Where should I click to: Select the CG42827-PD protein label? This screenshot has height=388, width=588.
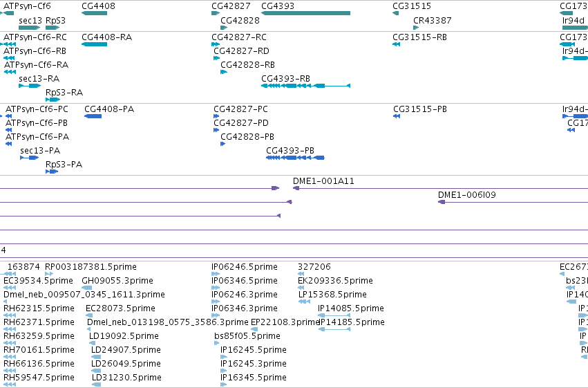tap(241, 123)
